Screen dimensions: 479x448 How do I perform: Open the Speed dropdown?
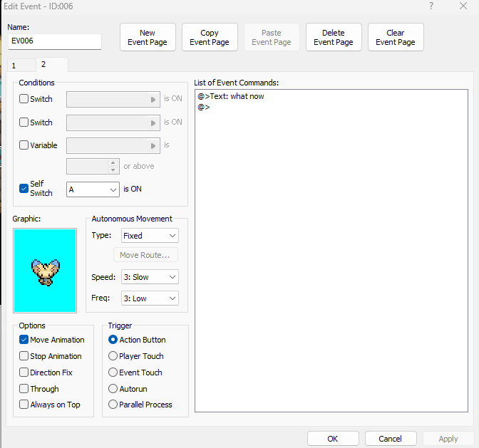[150, 277]
